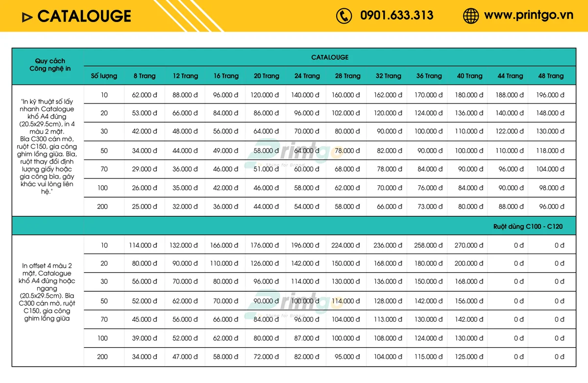Select the 8 Trang column header
This screenshot has height=383, width=588.
145,76
